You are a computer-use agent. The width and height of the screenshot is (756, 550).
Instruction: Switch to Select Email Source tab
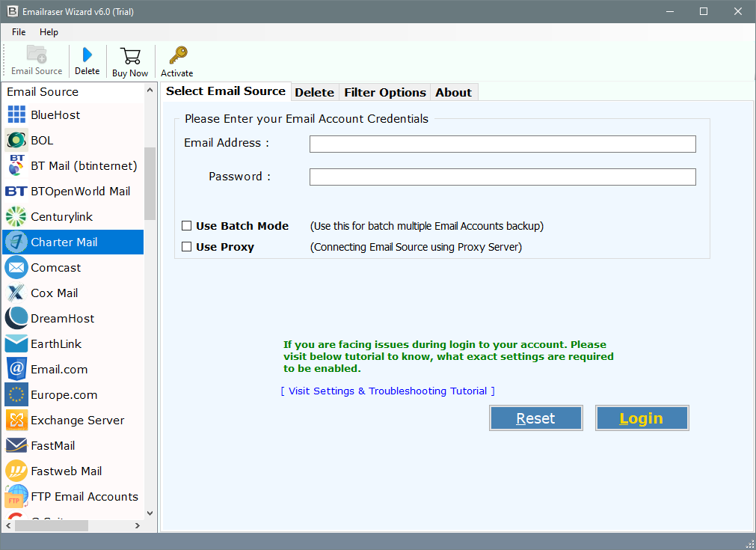click(x=226, y=91)
